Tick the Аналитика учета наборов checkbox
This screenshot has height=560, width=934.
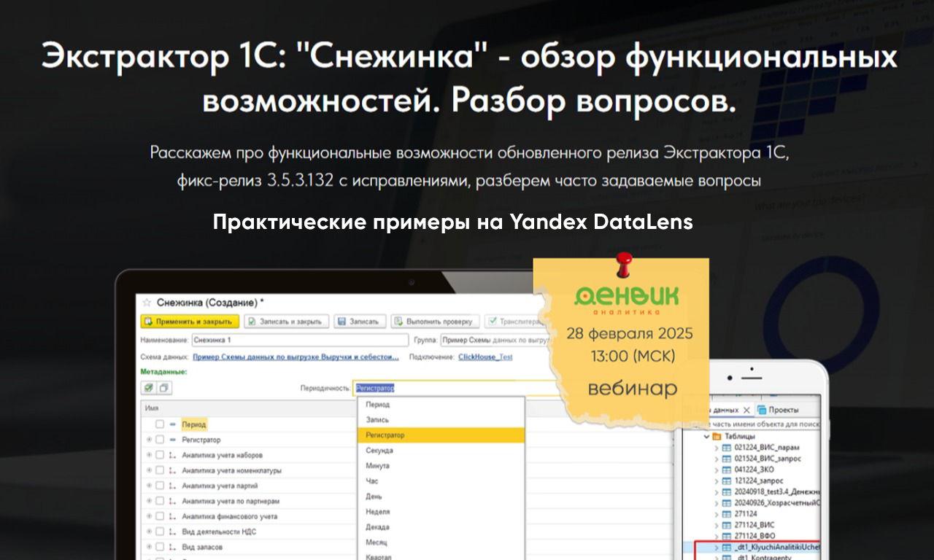click(160, 455)
